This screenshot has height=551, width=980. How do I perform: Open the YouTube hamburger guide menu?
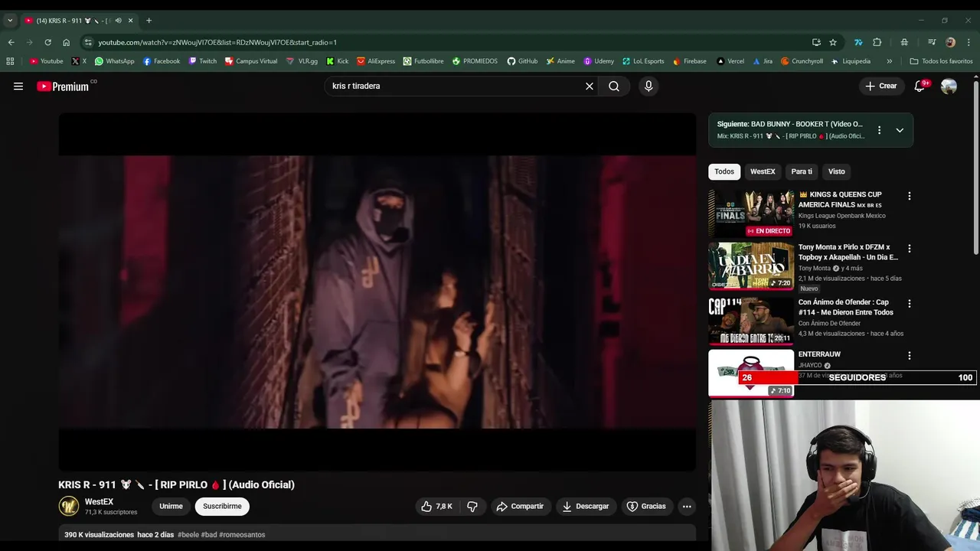point(18,86)
